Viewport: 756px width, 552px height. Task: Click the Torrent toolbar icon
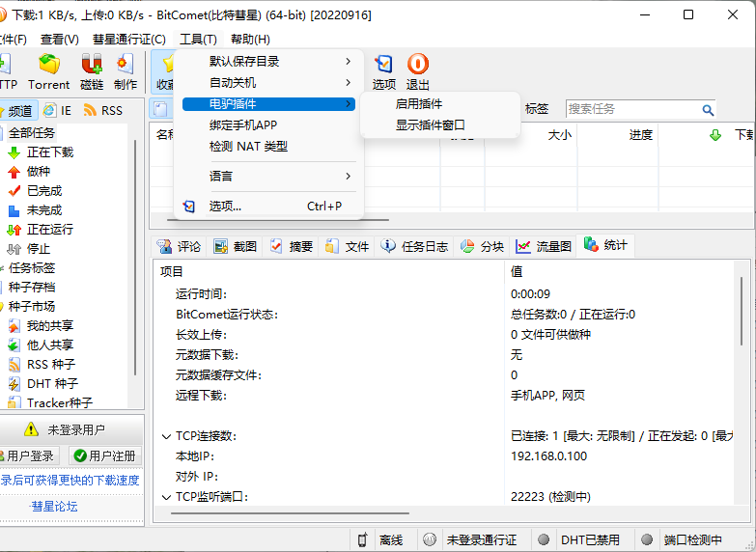click(48, 71)
